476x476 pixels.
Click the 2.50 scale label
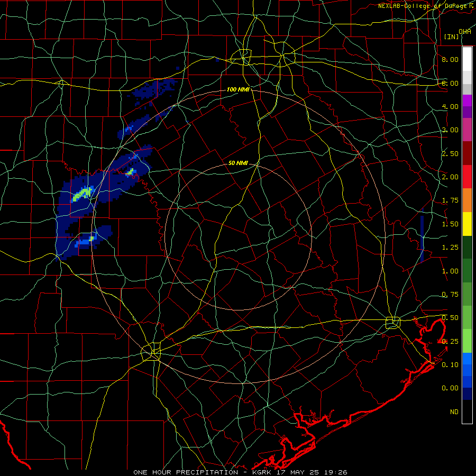450,153
